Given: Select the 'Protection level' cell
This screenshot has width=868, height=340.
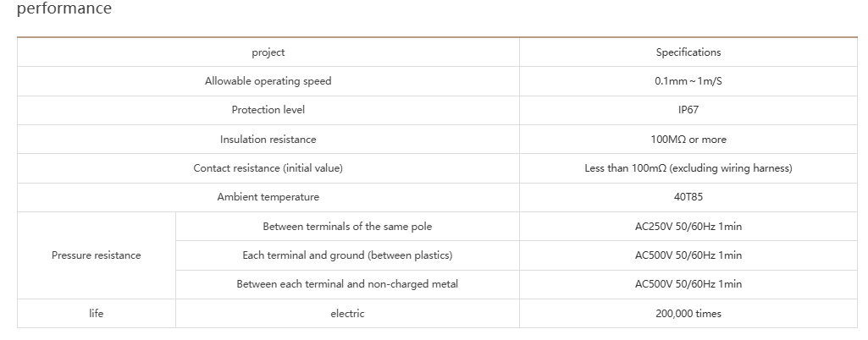Looking at the screenshot, I should point(268,110).
